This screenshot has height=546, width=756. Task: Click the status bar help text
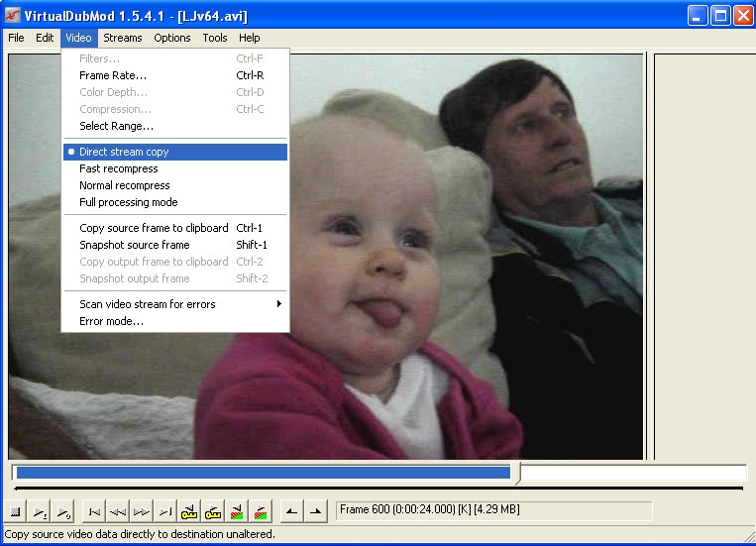140,534
